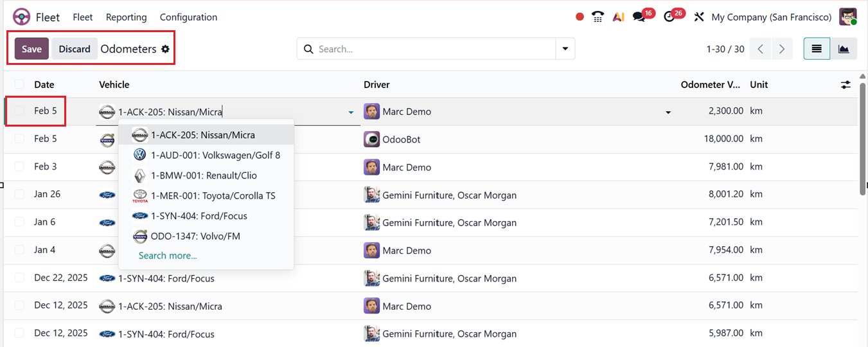Check the Dec 22, 2025 row checkbox
The height and width of the screenshot is (347, 868).
[x=19, y=278]
